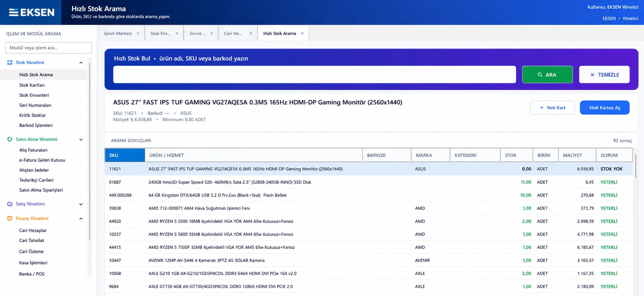Click the Hızlı Stok Bul search input
This screenshot has width=644, height=296.
click(314, 75)
